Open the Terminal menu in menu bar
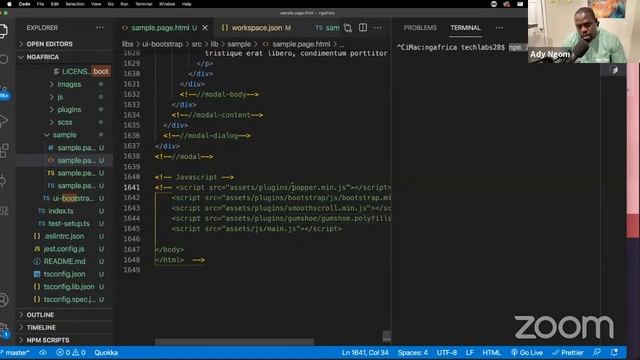Screen dimensions: 640x360 (x=144, y=4)
